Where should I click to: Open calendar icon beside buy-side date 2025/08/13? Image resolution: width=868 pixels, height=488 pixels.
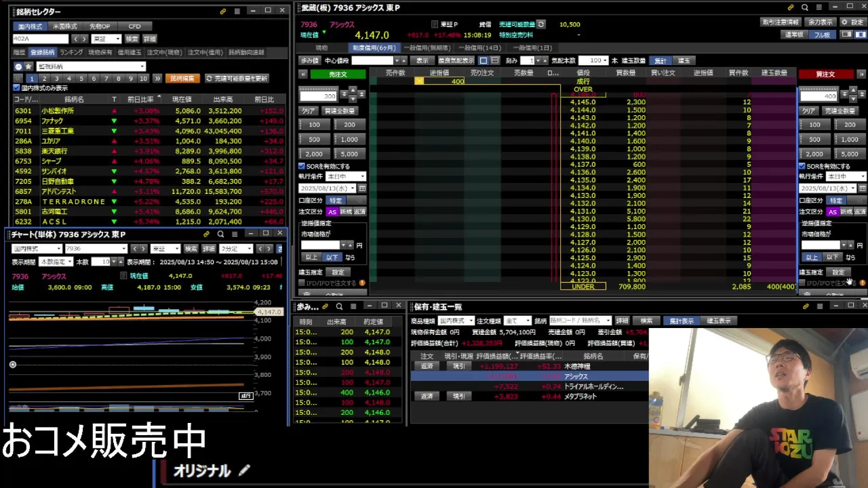[x=863, y=188]
